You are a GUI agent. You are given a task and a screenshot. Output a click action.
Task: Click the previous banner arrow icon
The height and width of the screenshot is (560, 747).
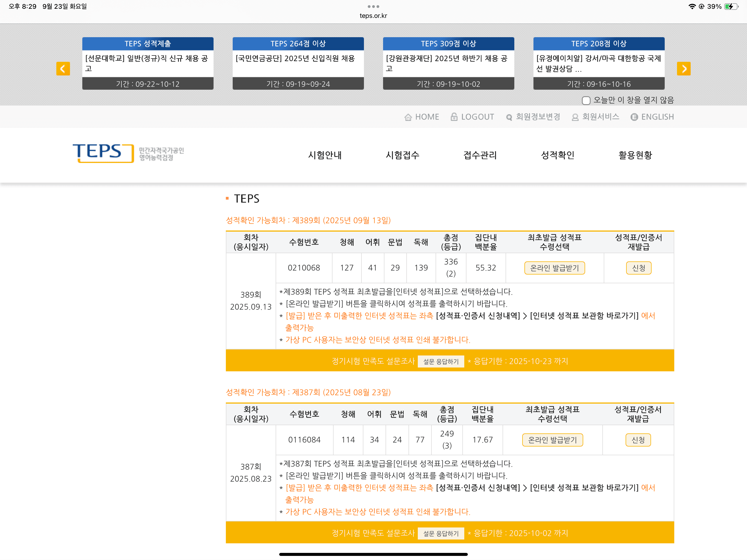(63, 69)
